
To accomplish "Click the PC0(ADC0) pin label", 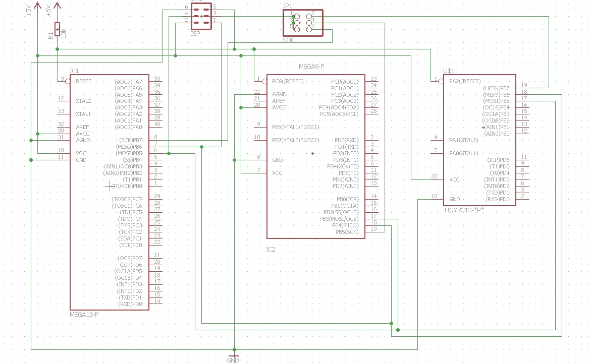I will tap(345, 82).
